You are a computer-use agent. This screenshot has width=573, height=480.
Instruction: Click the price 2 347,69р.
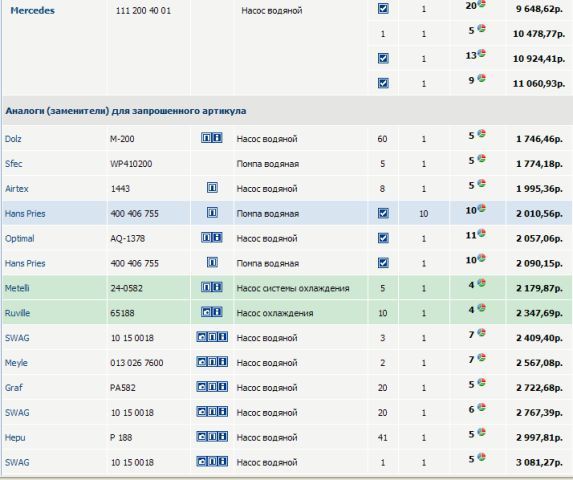[x=539, y=313]
